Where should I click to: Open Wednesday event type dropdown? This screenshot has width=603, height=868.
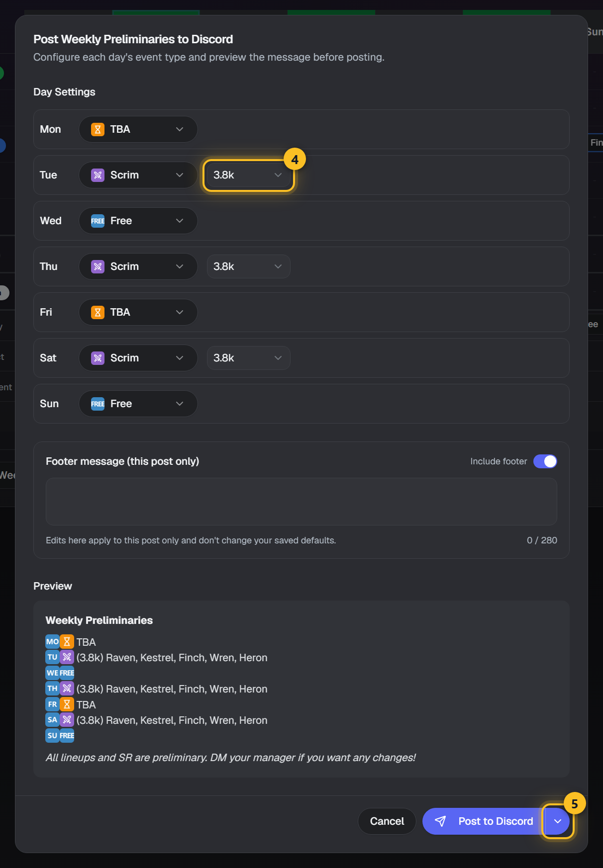coord(138,221)
